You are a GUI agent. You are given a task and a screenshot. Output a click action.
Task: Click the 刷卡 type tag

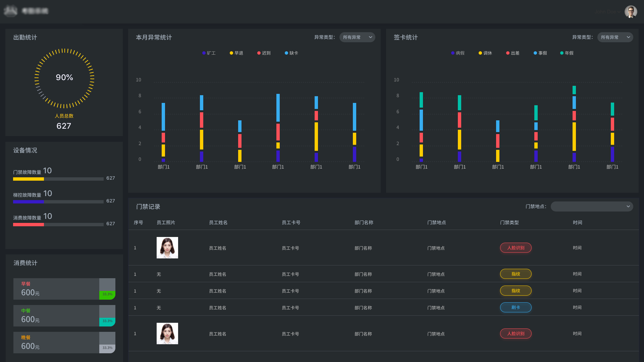(516, 307)
